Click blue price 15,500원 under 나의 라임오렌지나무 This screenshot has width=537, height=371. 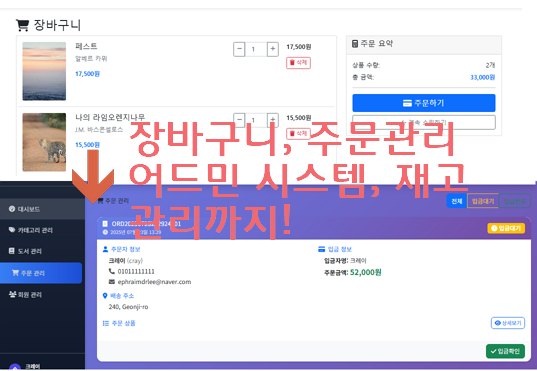coord(87,145)
